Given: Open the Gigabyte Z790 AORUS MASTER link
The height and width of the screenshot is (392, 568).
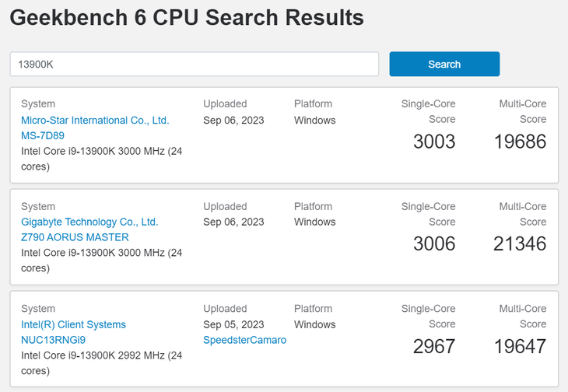Looking at the screenshot, I should tap(89, 229).
